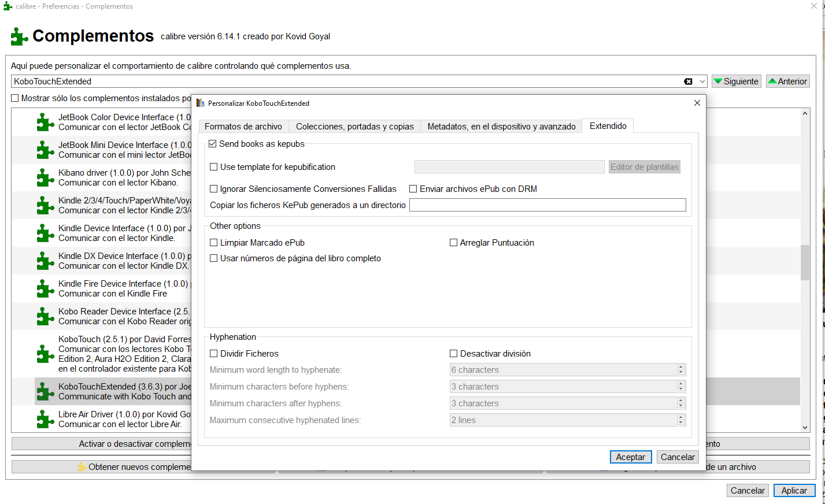Viewport: 825px width, 504px height.
Task: Click the plugin list vertical scrollbar thumb
Action: pos(805,263)
